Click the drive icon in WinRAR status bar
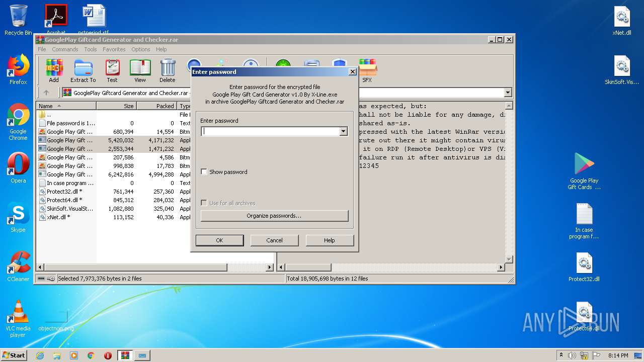The width and height of the screenshot is (644, 362). 41,279
